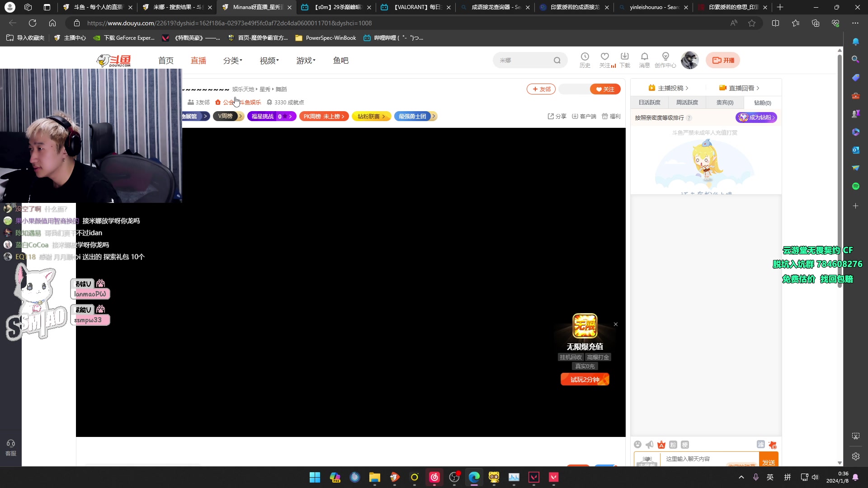
Task: Add page to favorites star icon
Action: [752, 23]
